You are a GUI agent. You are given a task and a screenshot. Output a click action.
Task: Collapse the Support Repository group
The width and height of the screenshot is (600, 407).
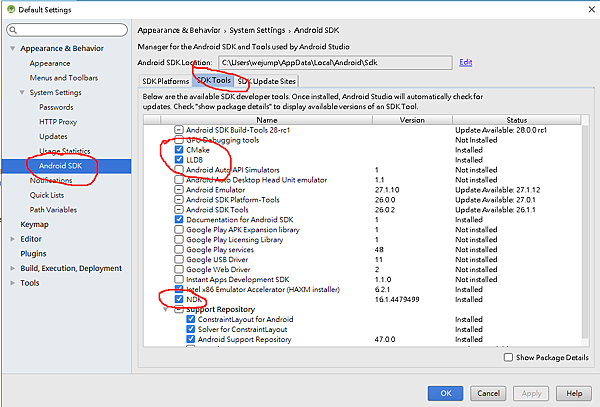(166, 309)
